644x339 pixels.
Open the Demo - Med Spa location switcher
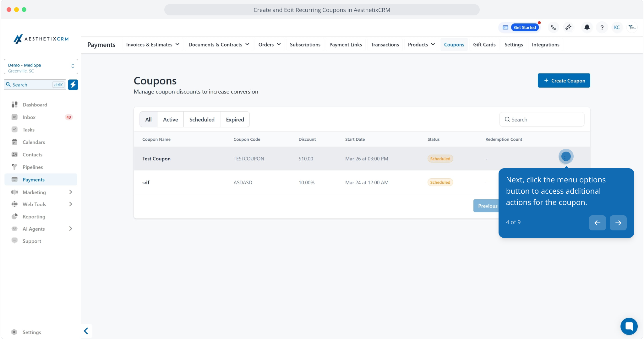click(x=41, y=67)
